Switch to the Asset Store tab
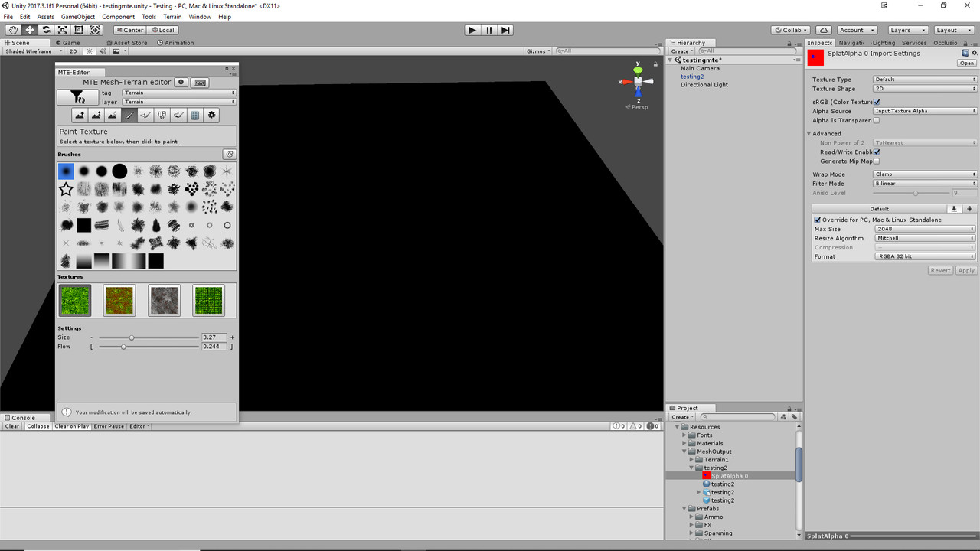 [128, 43]
